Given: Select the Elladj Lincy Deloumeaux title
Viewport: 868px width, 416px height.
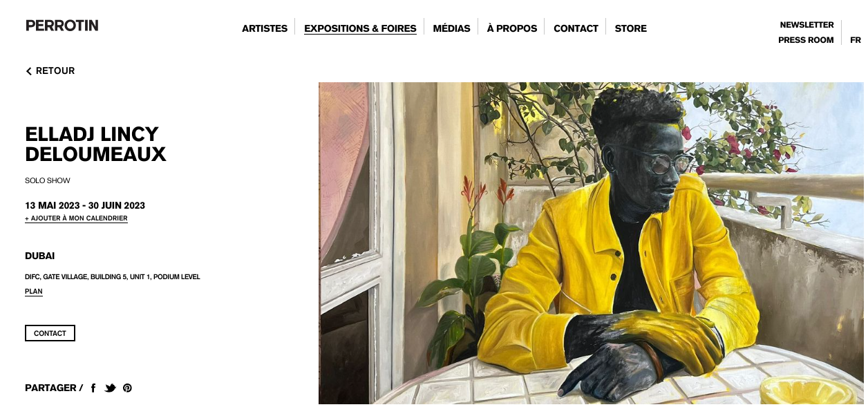Looking at the screenshot, I should (x=95, y=144).
